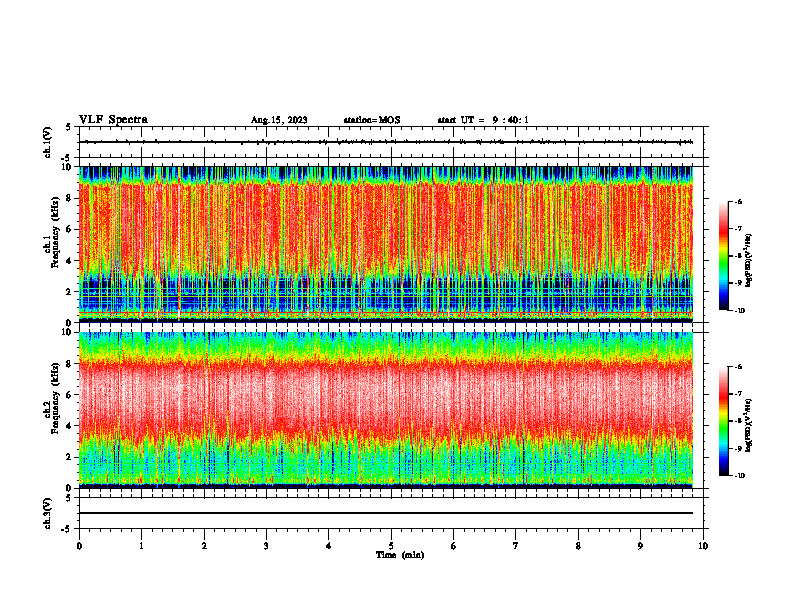This screenshot has height=612, width=792.
Task: Click the 'VLF Spectra' title text
Action: (113, 120)
